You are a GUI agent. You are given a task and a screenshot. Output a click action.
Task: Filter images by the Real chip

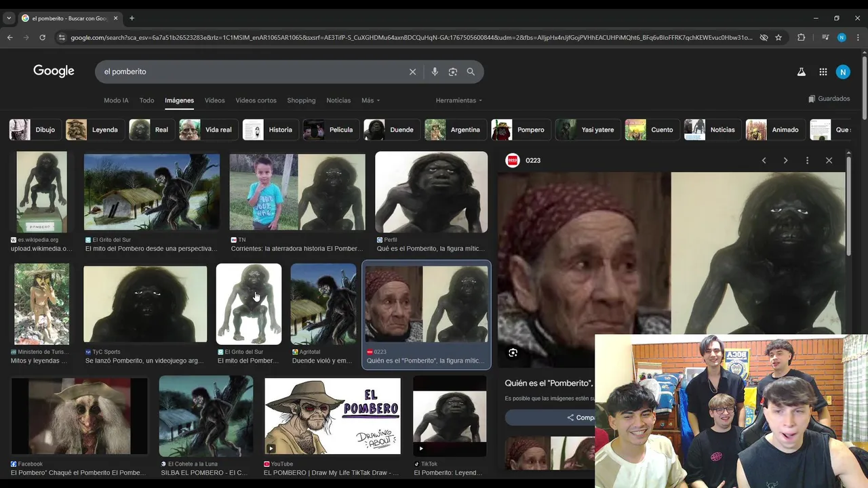coord(151,129)
